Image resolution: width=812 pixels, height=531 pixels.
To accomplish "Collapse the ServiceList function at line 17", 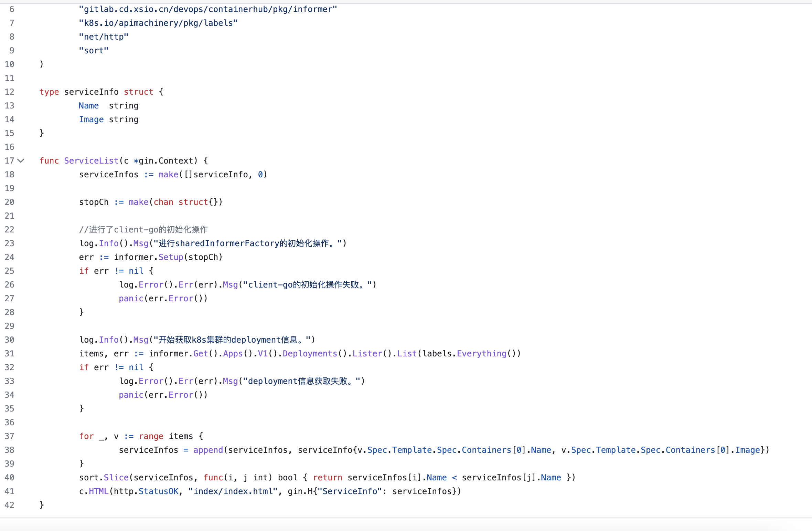I will (x=21, y=160).
